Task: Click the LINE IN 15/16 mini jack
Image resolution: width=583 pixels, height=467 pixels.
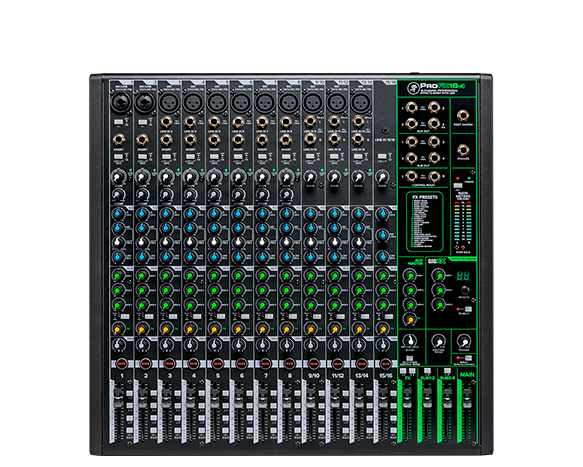Action: point(385,131)
